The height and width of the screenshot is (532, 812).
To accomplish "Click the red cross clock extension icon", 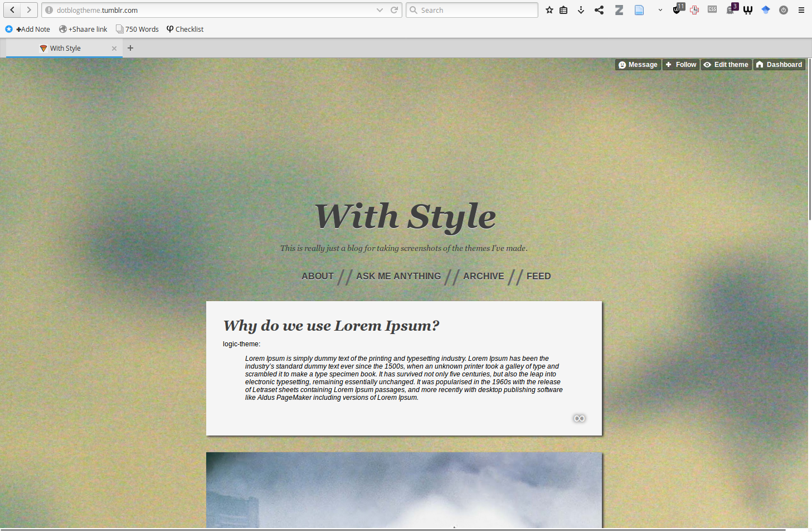I will click(x=694, y=10).
